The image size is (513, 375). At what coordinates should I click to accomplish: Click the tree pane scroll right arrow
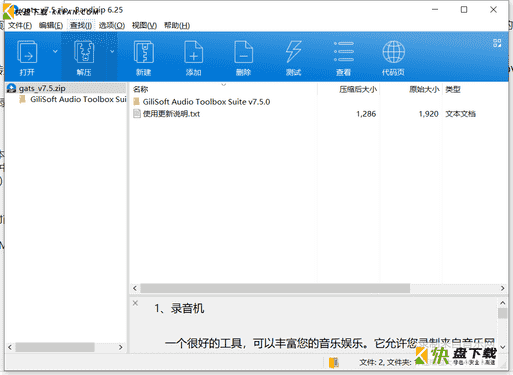click(120, 347)
